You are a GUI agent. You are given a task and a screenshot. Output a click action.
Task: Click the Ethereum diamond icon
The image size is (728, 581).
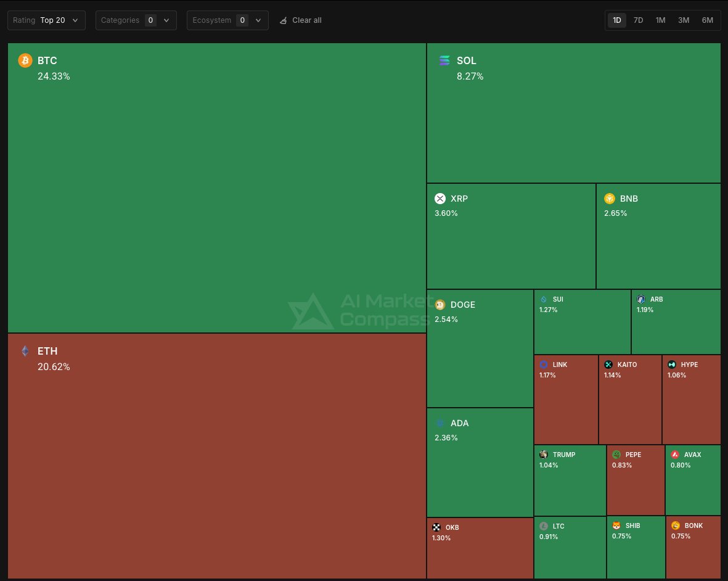[25, 351]
